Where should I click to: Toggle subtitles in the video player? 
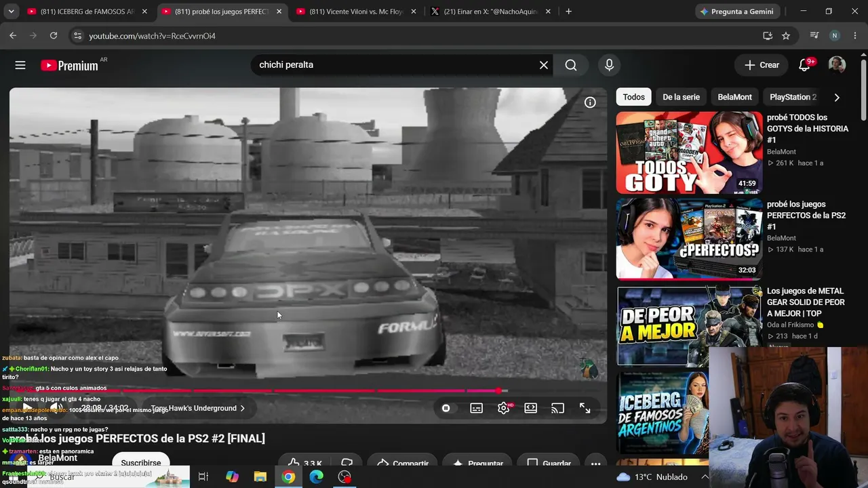click(477, 408)
